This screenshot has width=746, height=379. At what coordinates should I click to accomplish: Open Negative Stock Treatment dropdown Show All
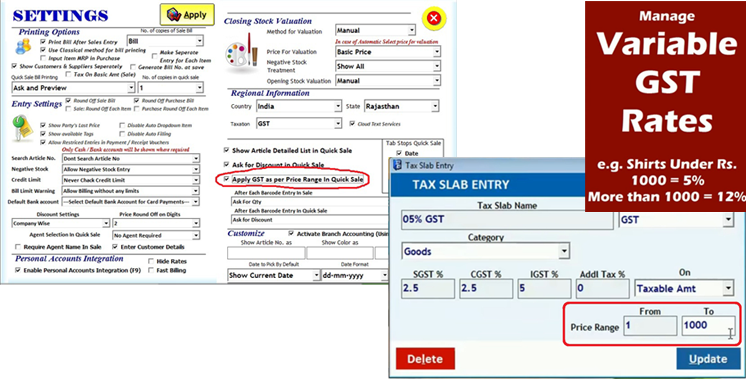388,67
